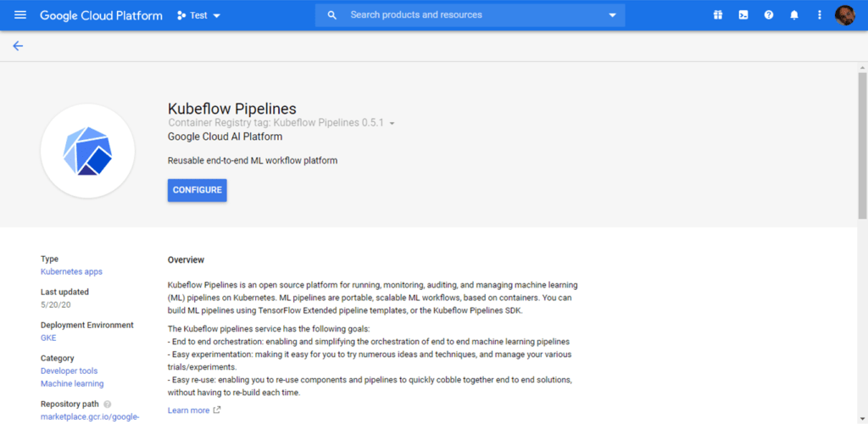This screenshot has height=424, width=868.
Task: Follow the GKE deployment environment link
Action: pyautogui.click(x=48, y=338)
